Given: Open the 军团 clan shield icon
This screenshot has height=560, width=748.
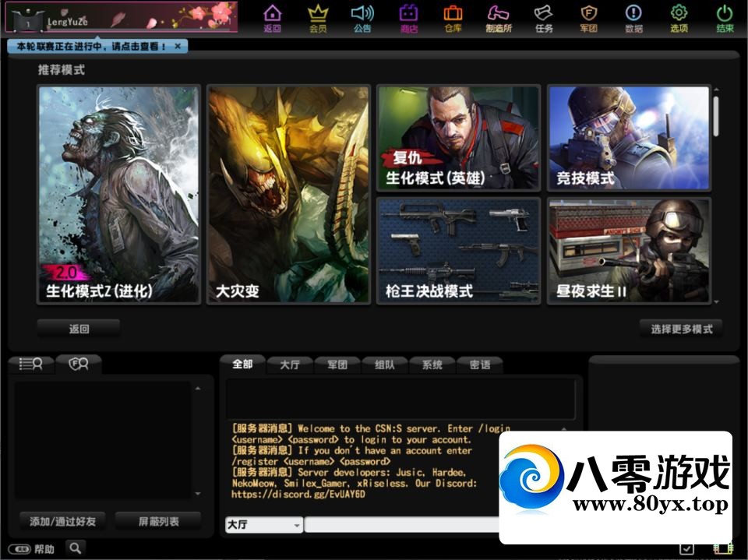Looking at the screenshot, I should (x=589, y=19).
